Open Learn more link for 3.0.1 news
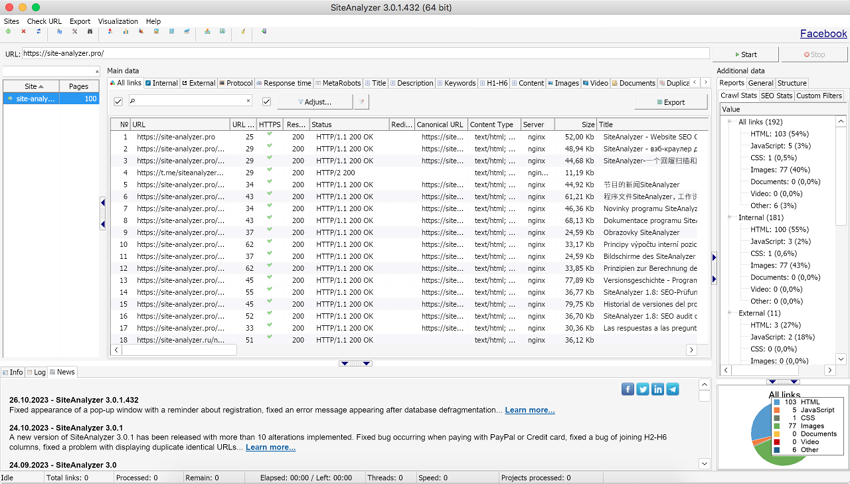This screenshot has height=484, width=850. point(271,447)
